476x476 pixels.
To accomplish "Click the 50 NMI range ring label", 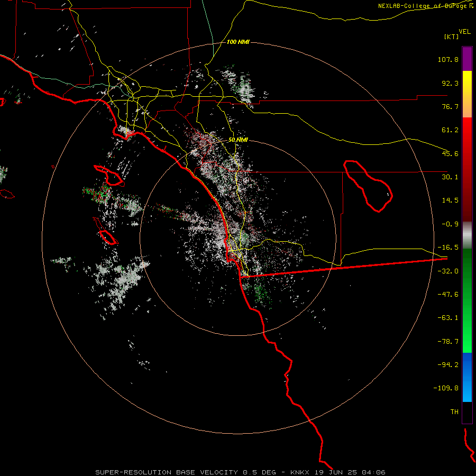I will (238, 140).
